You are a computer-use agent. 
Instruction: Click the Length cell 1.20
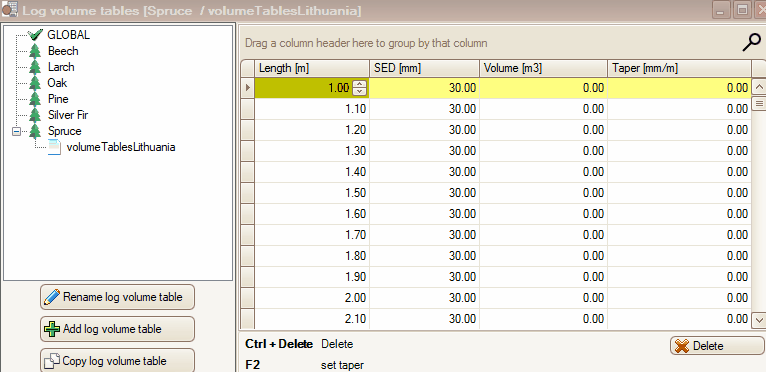pos(312,130)
